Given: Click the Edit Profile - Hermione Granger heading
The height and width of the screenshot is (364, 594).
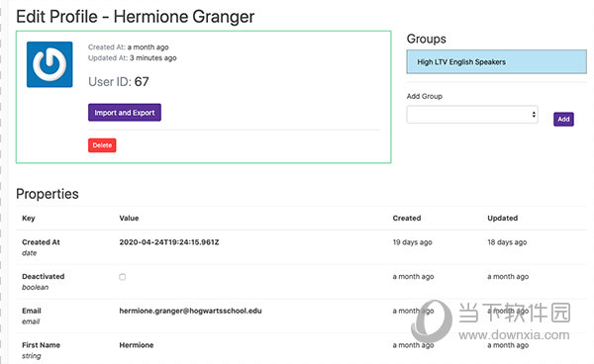Looking at the screenshot, I should pyautogui.click(x=136, y=17).
